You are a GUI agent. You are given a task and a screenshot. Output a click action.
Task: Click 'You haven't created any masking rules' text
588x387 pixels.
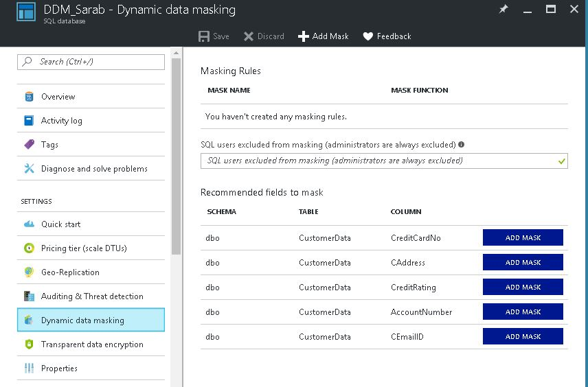[276, 117]
